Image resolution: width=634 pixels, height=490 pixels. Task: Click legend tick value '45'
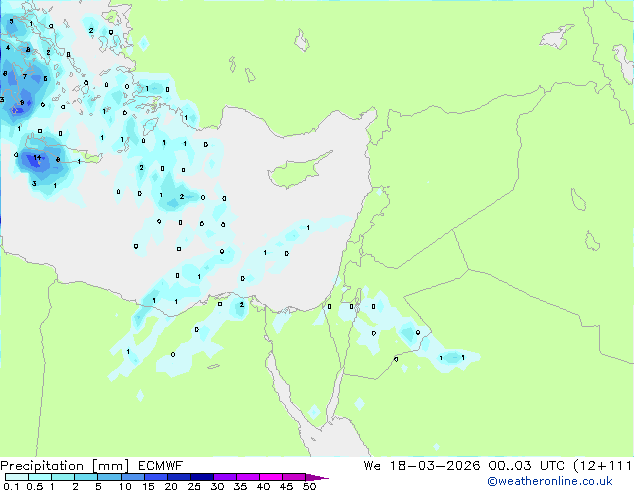pyautogui.click(x=286, y=486)
